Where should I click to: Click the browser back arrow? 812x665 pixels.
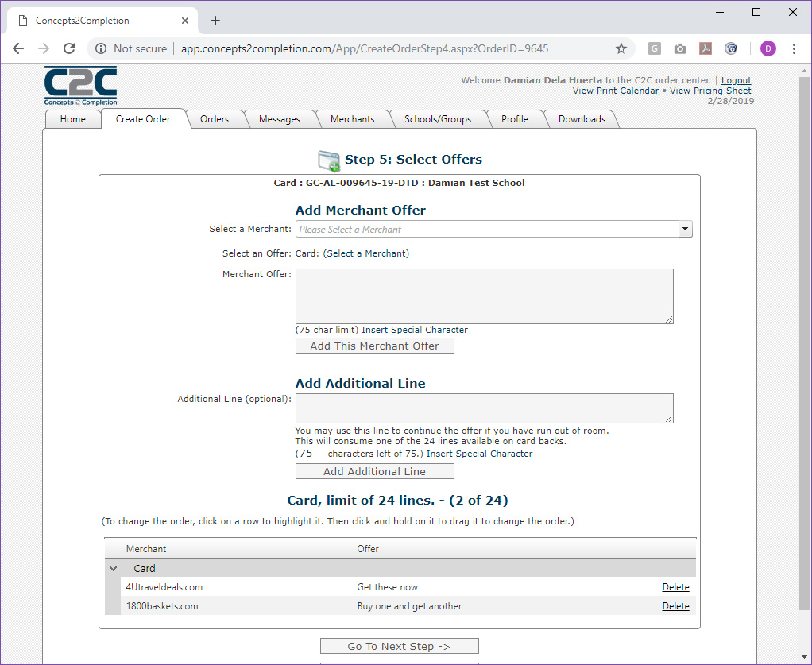pyautogui.click(x=18, y=48)
